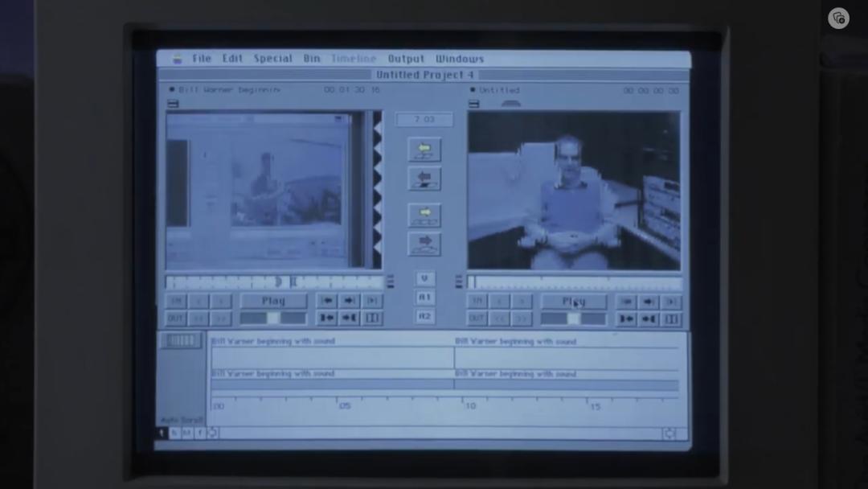Open the Windows menu
Image resolution: width=868 pixels, height=489 pixels.
[460, 59]
